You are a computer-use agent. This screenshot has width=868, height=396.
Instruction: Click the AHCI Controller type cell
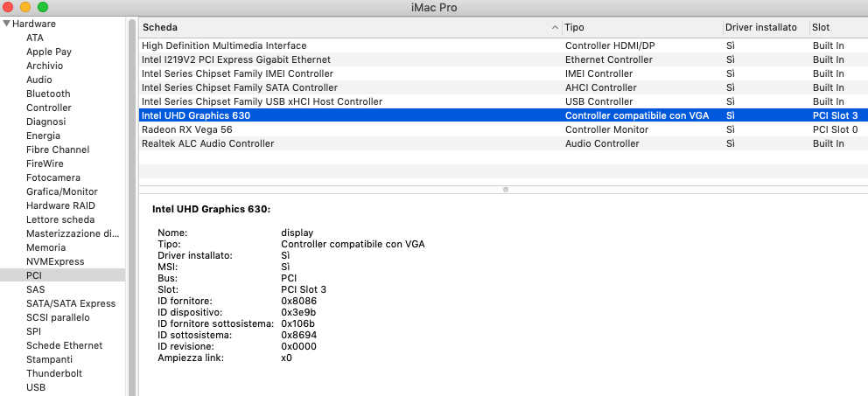(600, 87)
